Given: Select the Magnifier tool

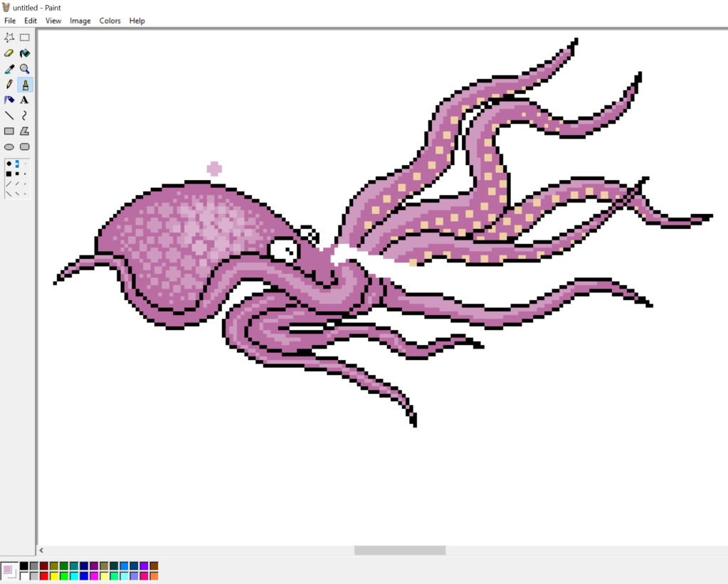Looking at the screenshot, I should [25, 69].
